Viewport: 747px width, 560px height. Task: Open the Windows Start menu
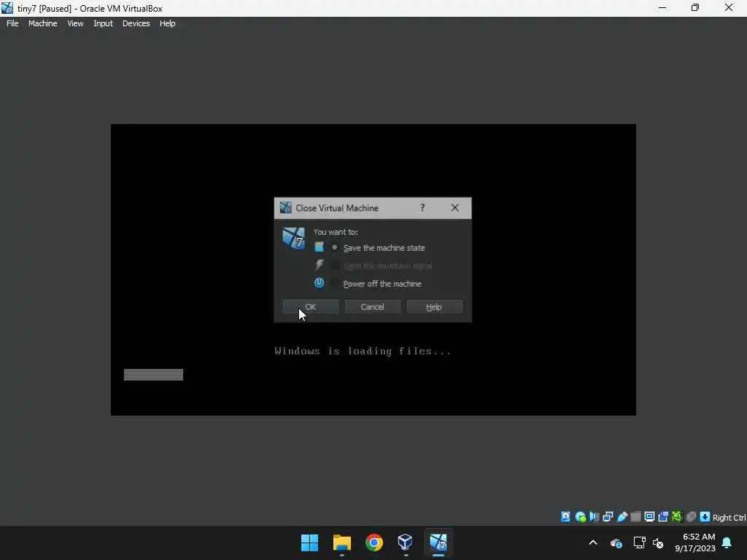[x=309, y=542]
